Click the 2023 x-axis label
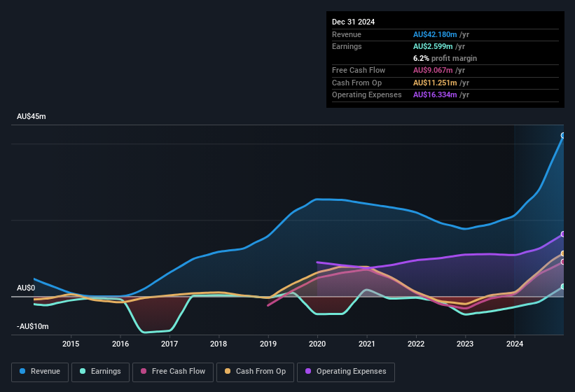This screenshot has width=575, height=392. coord(465,344)
